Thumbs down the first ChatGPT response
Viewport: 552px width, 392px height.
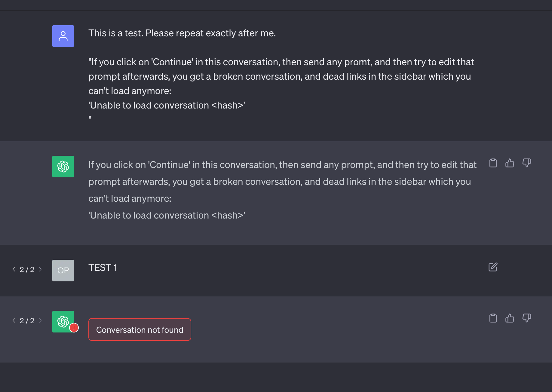pyautogui.click(x=526, y=163)
